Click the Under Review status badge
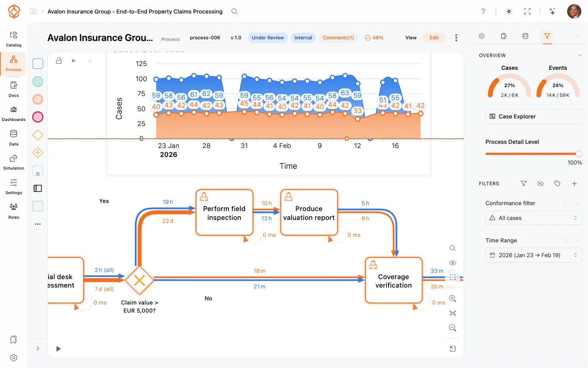Viewport: 588px width, 368px height. pyautogui.click(x=268, y=38)
